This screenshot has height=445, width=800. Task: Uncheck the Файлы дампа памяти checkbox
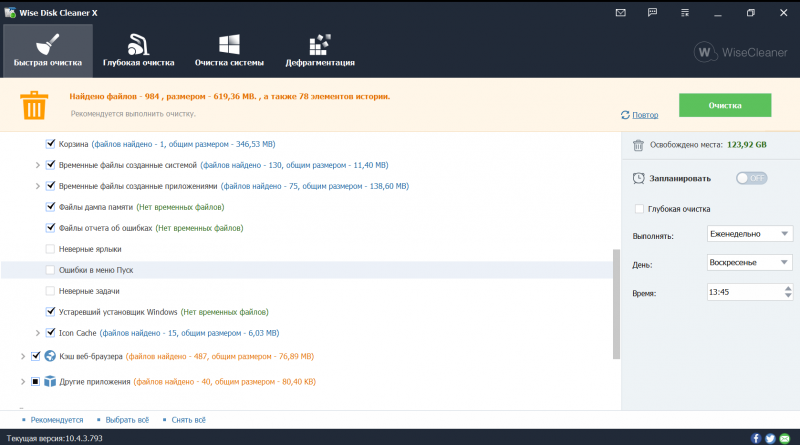[50, 207]
